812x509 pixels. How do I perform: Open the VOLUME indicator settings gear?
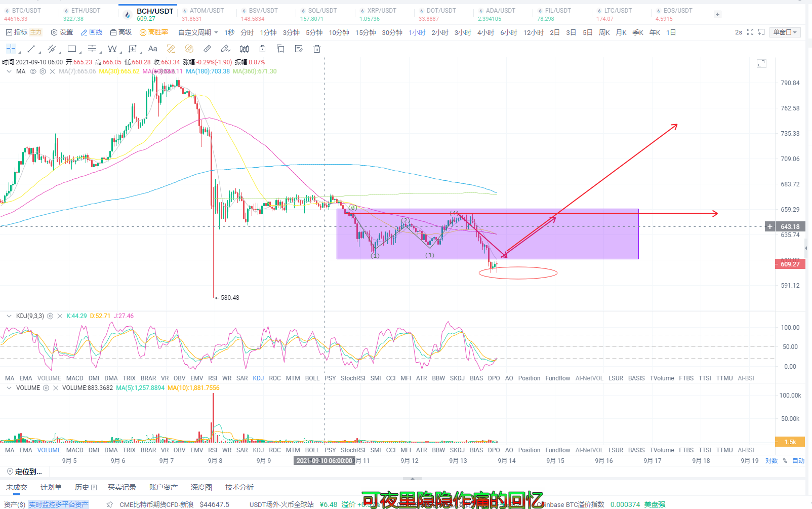click(46, 388)
